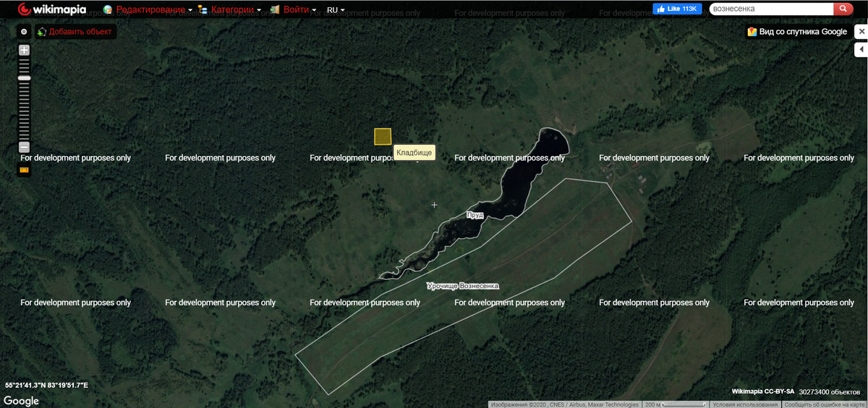Open the Wikimapia logo home link
The width and height of the screenshot is (868, 408).
click(x=52, y=9)
